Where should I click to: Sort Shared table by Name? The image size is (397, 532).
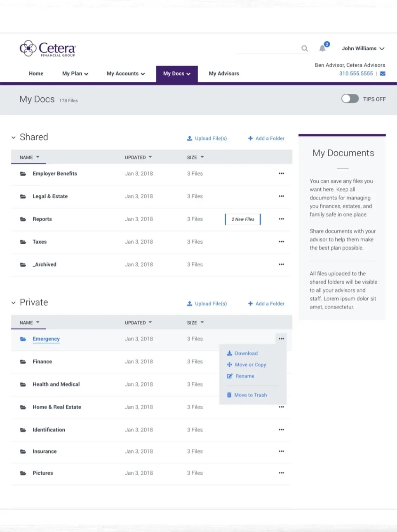tap(29, 158)
